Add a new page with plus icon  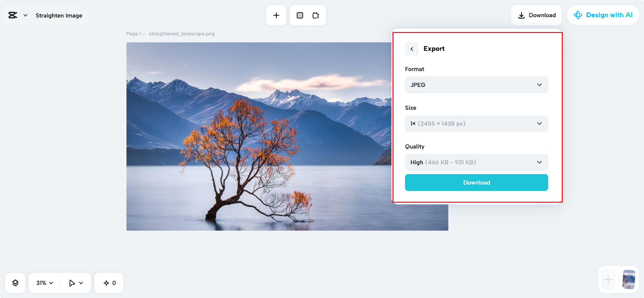tap(608, 279)
